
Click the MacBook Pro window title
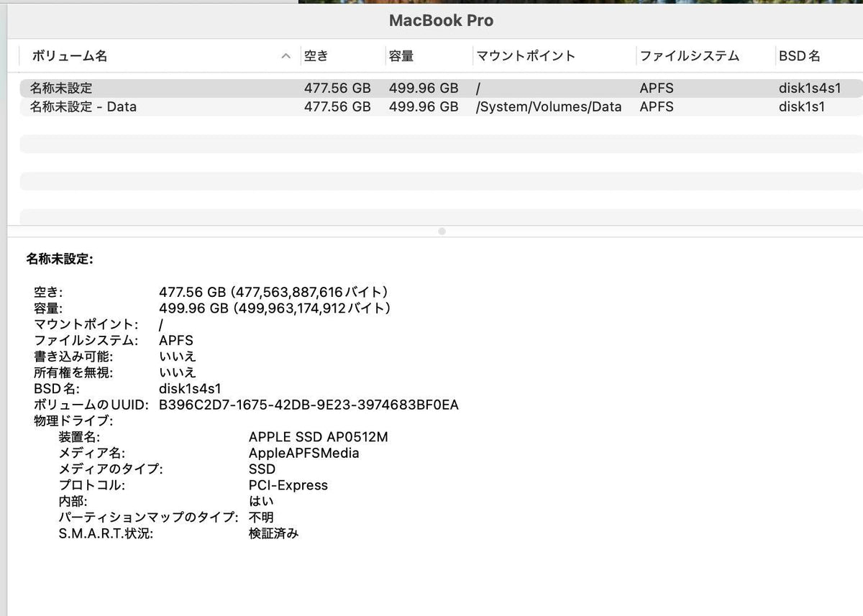tap(441, 20)
